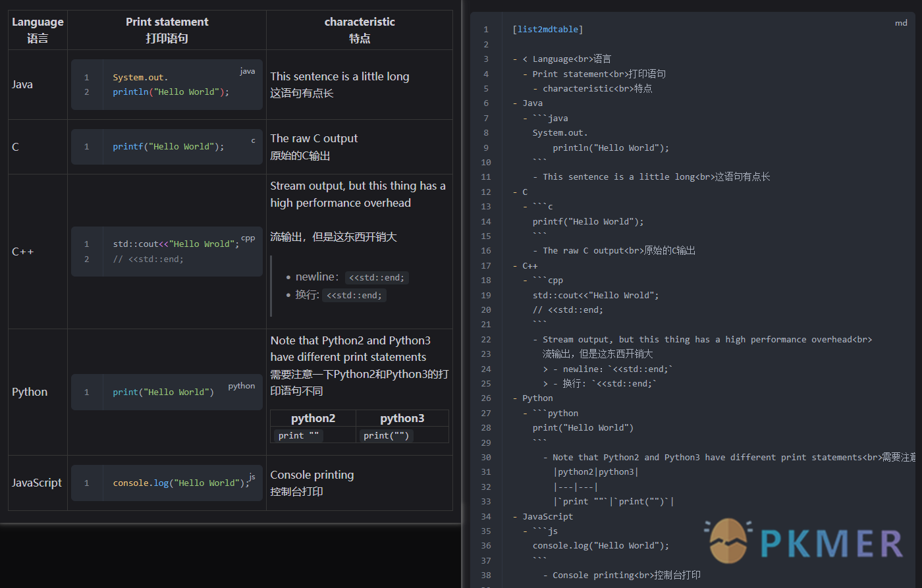Screen dimensions: 922x588
Task: Click "< Language<br>语言" on editor line 3
Action: 567,59
